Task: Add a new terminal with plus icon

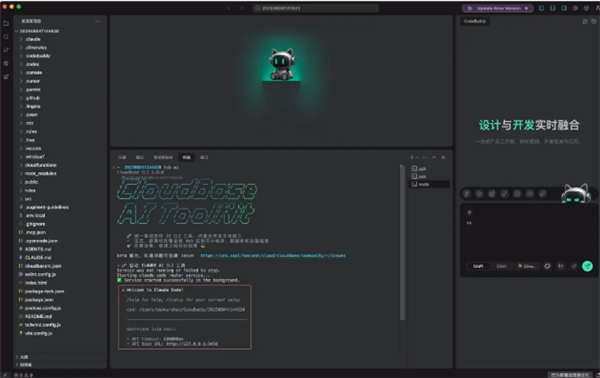Action: pyautogui.click(x=412, y=157)
